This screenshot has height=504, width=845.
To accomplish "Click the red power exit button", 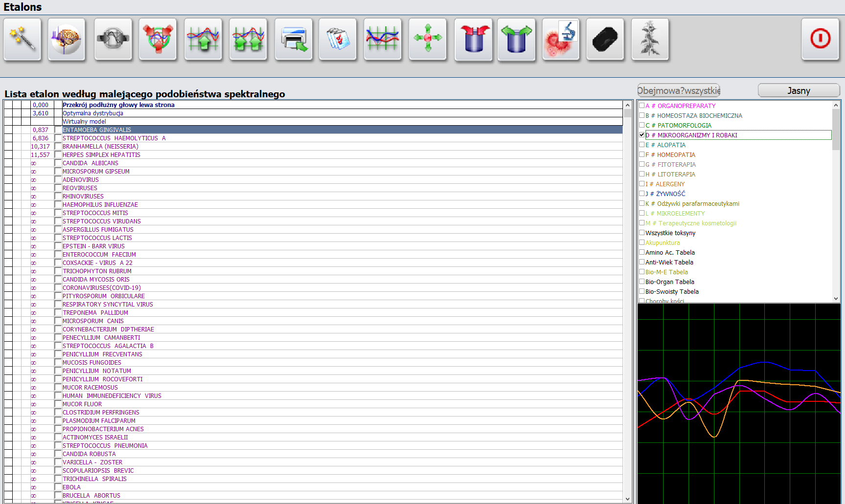I will [x=820, y=40].
